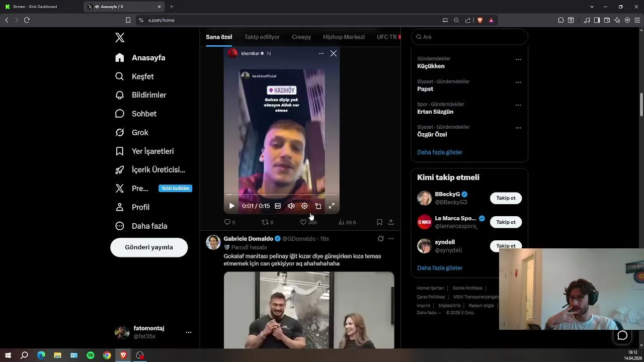This screenshot has height=362, width=644.
Task: Mute the video volume
Action: [291, 206]
